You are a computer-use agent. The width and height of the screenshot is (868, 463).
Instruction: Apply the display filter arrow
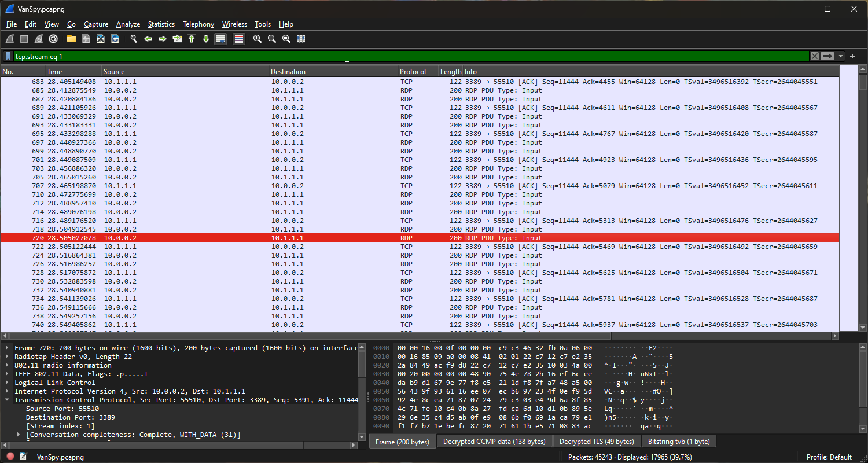pyautogui.click(x=827, y=56)
